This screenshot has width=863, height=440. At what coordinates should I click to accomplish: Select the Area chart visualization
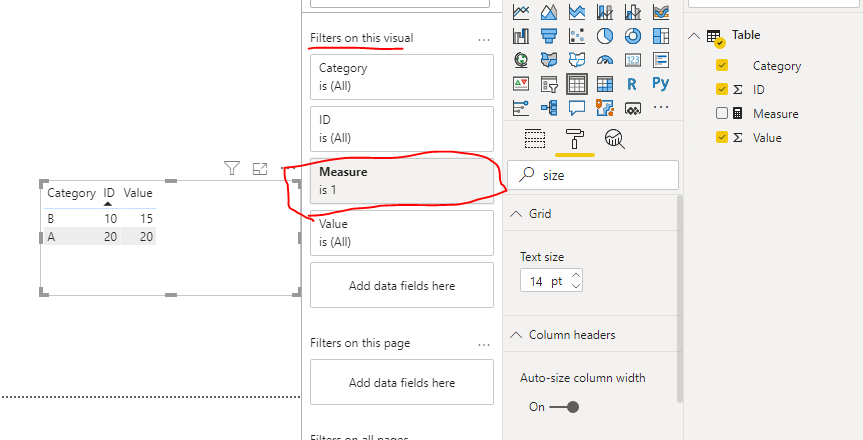pyautogui.click(x=549, y=11)
